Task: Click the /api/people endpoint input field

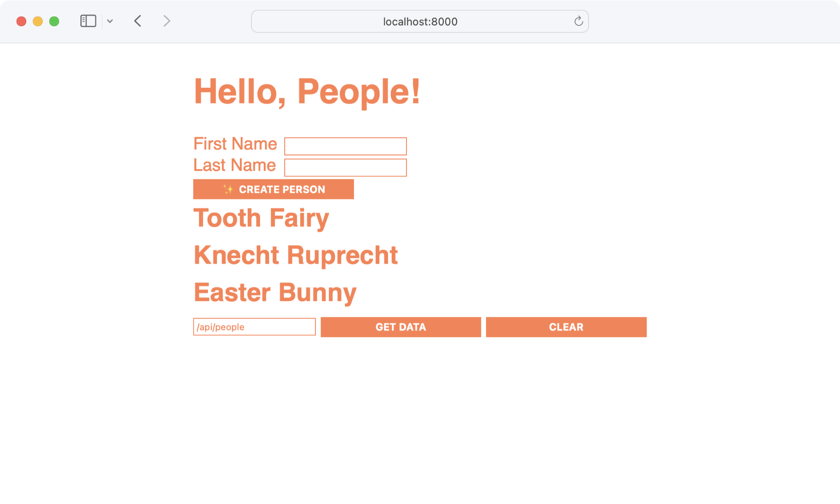Action: [x=254, y=327]
